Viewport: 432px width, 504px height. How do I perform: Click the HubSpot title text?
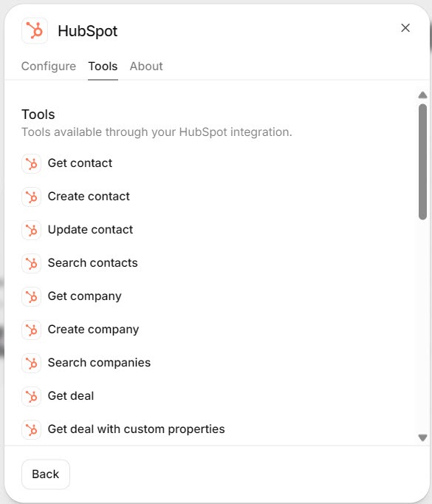tap(87, 31)
